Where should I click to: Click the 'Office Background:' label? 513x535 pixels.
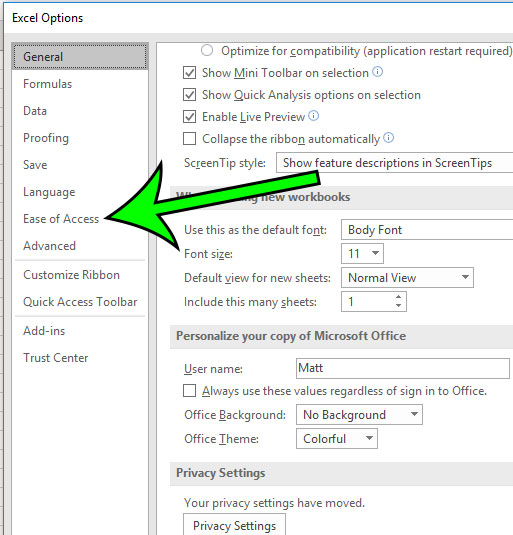pyautogui.click(x=235, y=415)
